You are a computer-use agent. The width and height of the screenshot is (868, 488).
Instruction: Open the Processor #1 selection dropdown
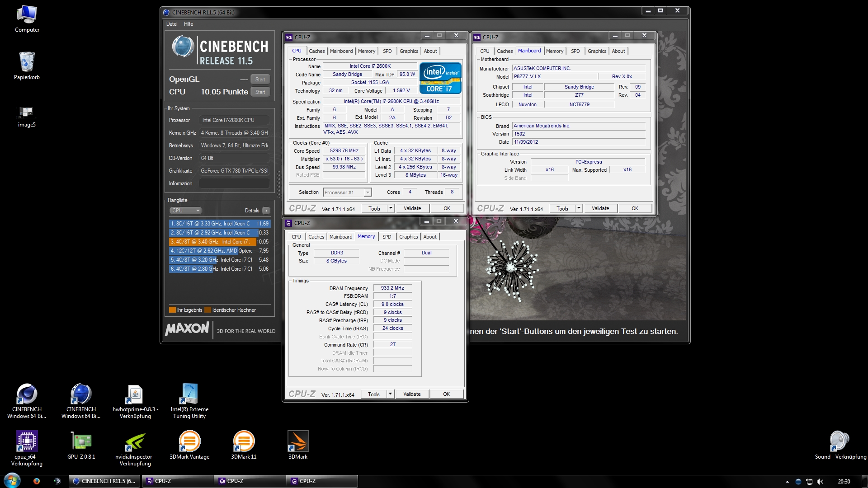point(347,192)
